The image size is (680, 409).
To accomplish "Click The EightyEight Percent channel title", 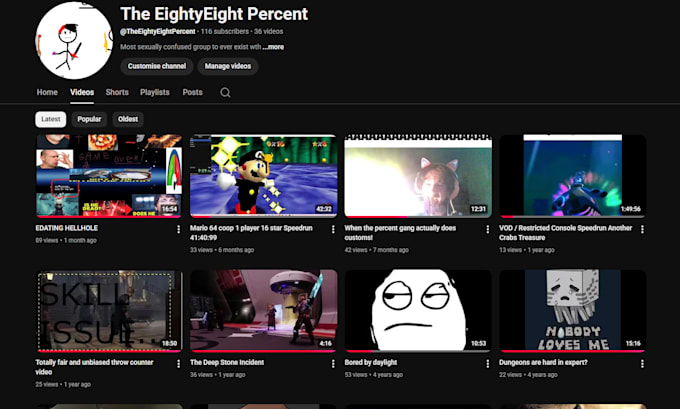I will 214,14.
